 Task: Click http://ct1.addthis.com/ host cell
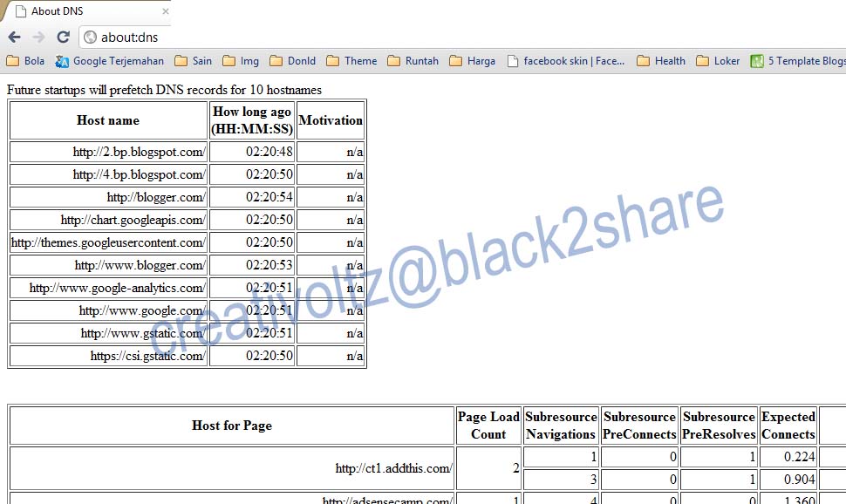pos(232,468)
